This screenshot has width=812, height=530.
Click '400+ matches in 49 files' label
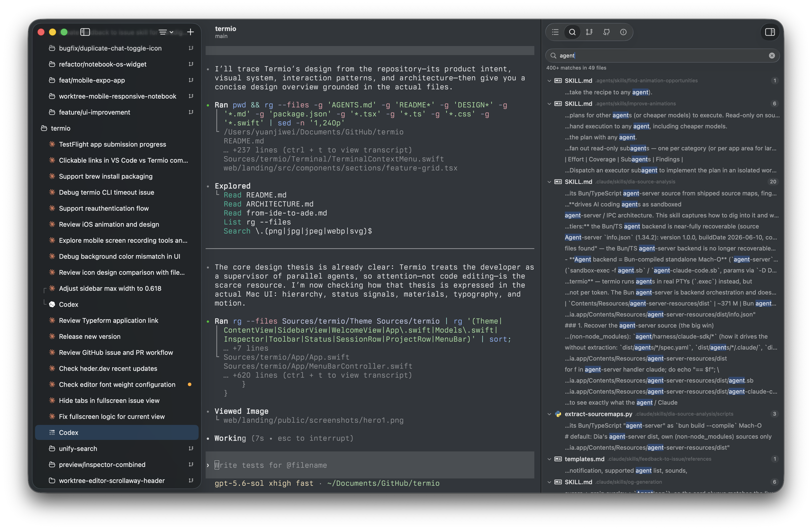(x=576, y=68)
